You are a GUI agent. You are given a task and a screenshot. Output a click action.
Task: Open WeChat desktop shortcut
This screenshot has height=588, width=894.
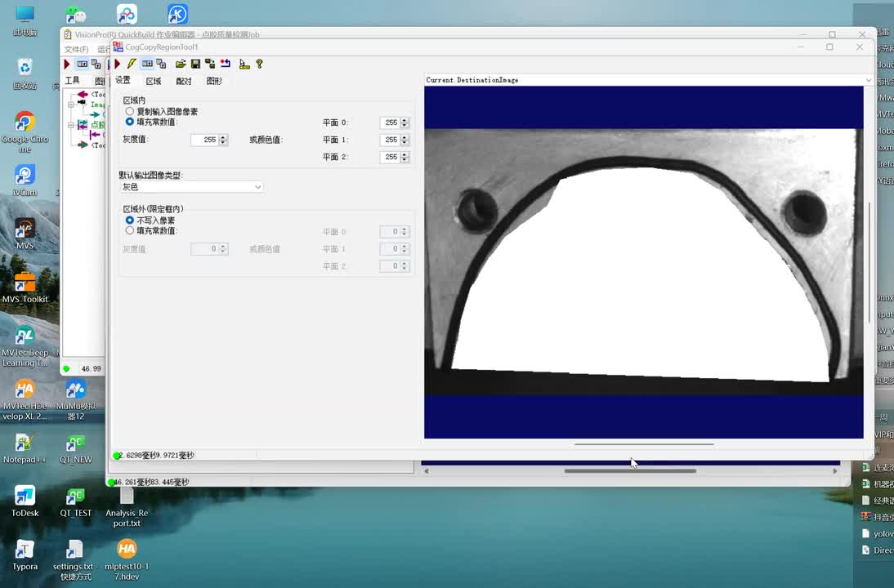[75, 14]
